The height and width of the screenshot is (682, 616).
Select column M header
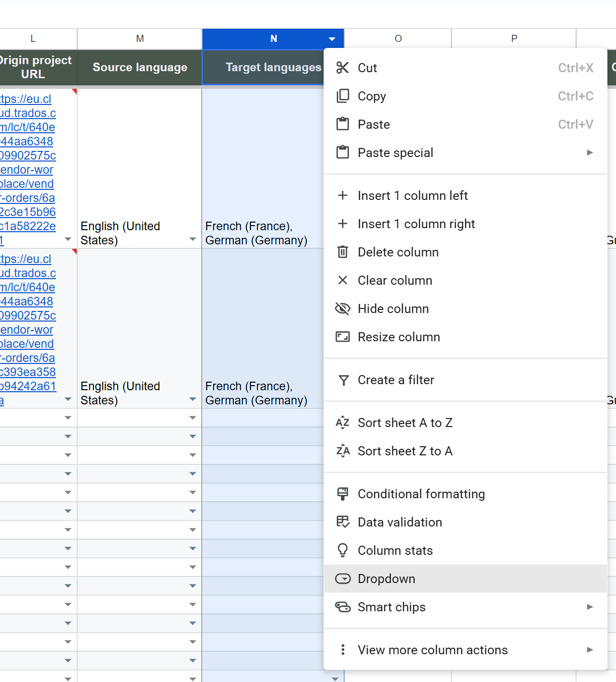140,39
